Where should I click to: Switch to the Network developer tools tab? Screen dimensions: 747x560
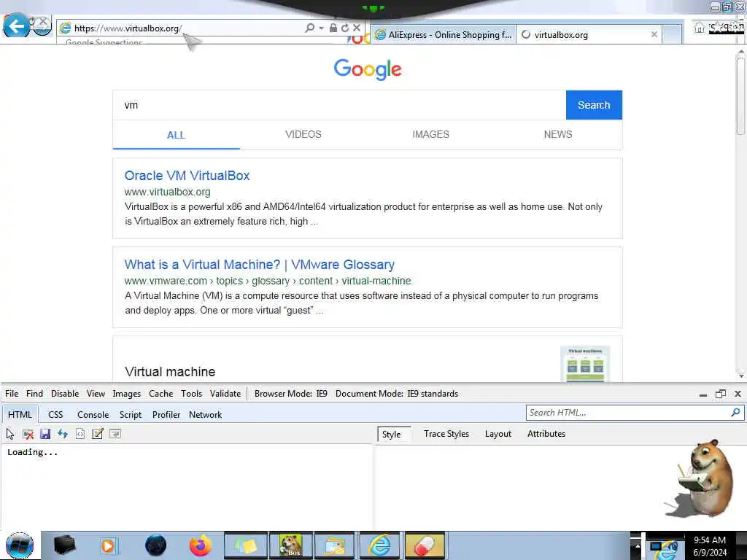click(x=205, y=415)
